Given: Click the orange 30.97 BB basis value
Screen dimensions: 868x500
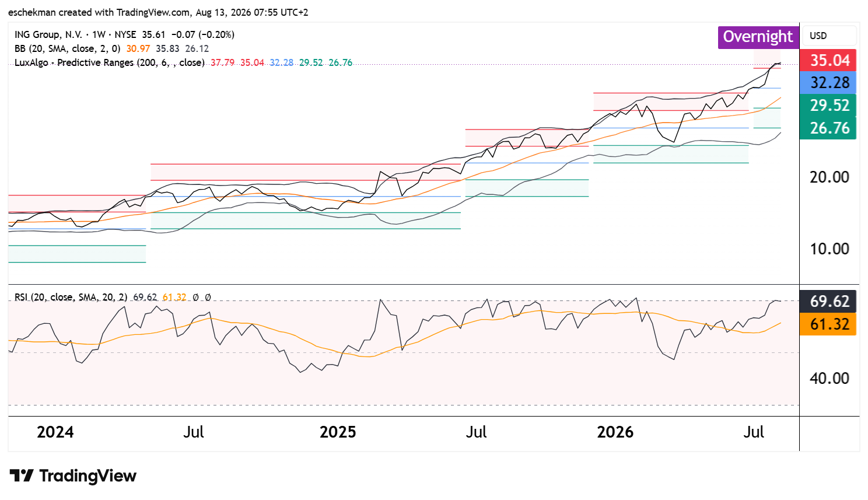Looking at the screenshot, I should (138, 49).
